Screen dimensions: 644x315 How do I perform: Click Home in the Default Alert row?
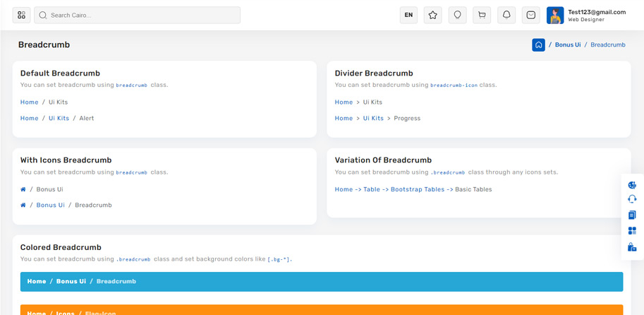click(29, 118)
